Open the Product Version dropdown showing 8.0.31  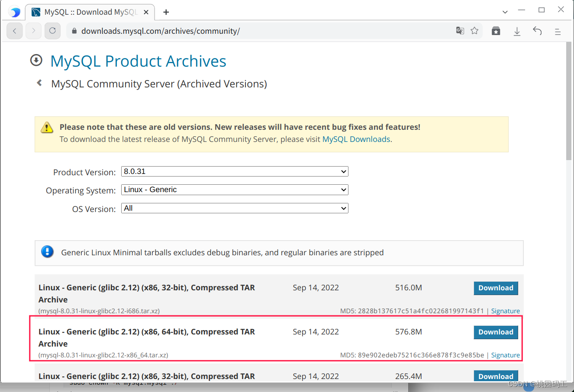(235, 171)
